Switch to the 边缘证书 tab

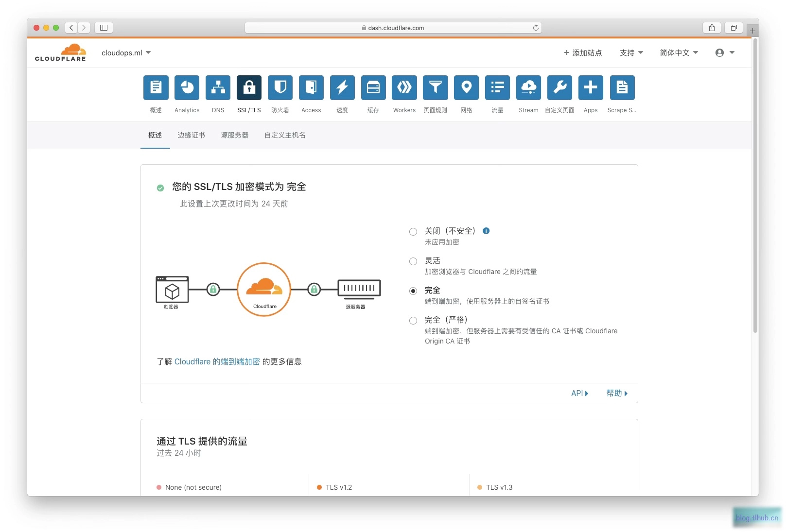(191, 135)
